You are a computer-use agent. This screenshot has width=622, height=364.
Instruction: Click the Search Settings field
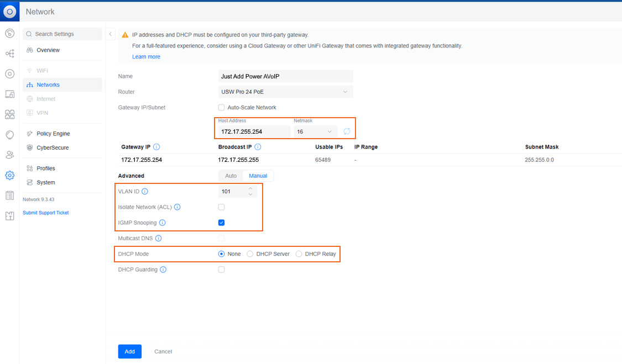(x=62, y=34)
